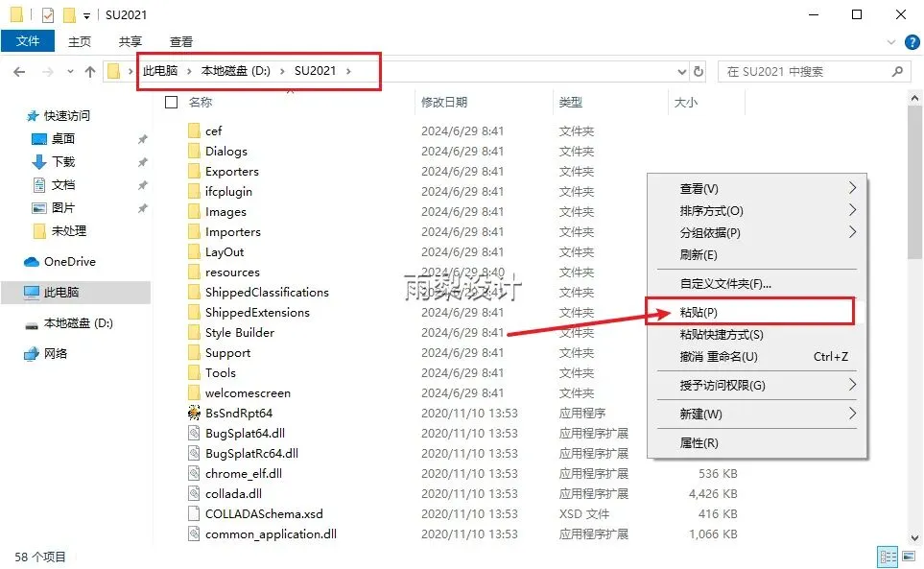This screenshot has height=569, width=924.
Task: Expand the 排序方式(O) submenu
Action: click(852, 210)
